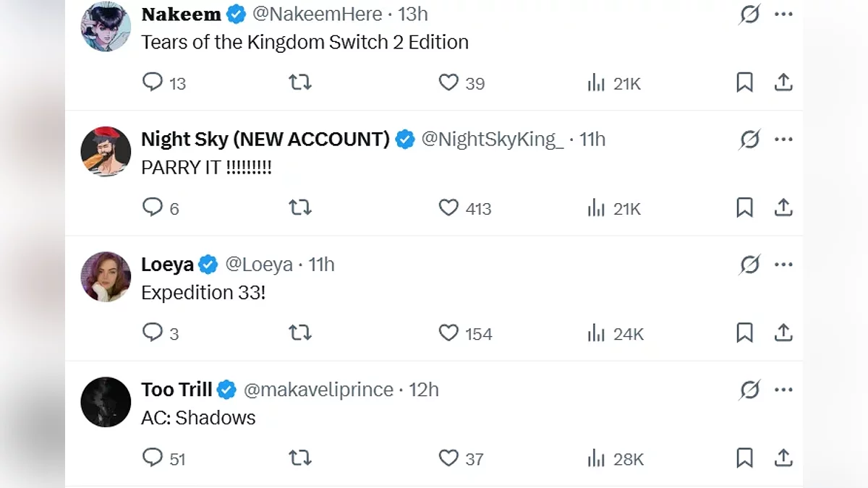Open Grok icon on Too Trill's tweet

click(x=750, y=390)
